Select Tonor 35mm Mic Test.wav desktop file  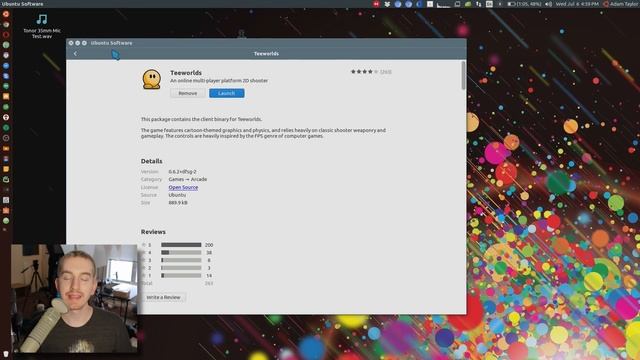tap(42, 25)
